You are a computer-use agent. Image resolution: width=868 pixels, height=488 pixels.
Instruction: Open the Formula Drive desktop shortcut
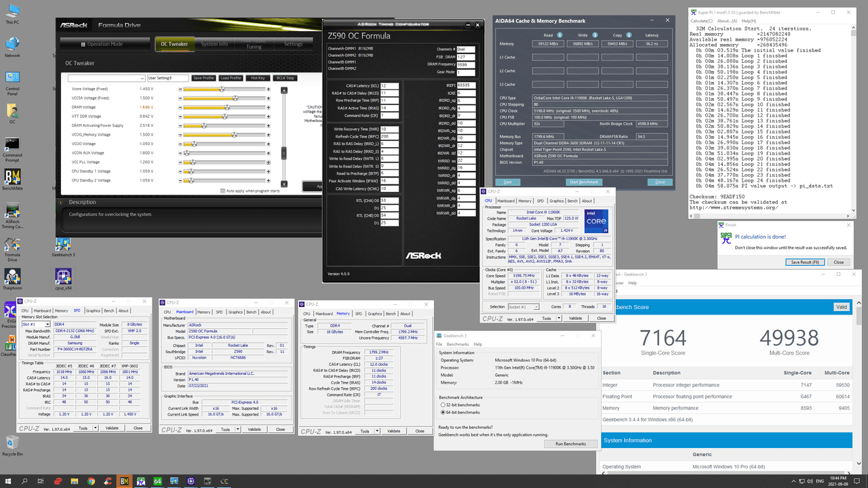(12, 249)
